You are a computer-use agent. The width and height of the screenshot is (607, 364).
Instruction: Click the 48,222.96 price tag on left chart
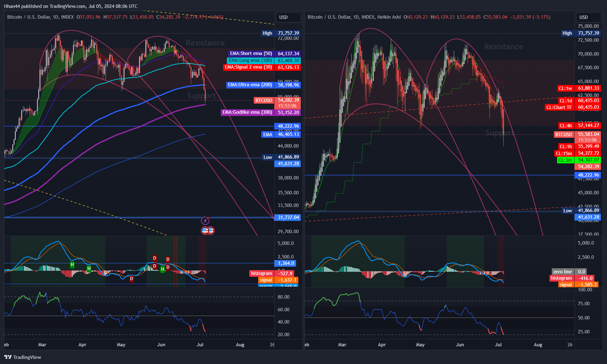click(x=288, y=126)
